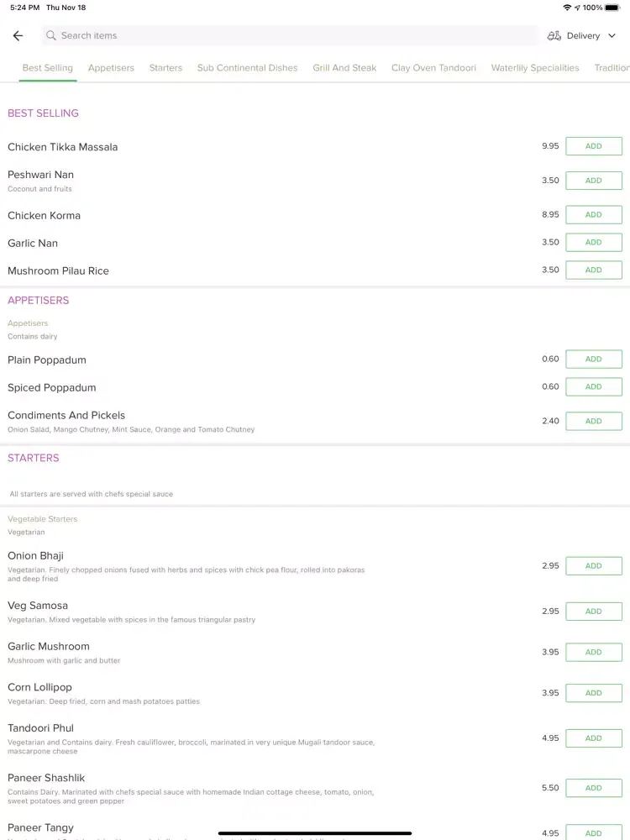Screen dimensions: 630x840
Task: Expand the Delivery dropdown chevron
Action: [612, 36]
